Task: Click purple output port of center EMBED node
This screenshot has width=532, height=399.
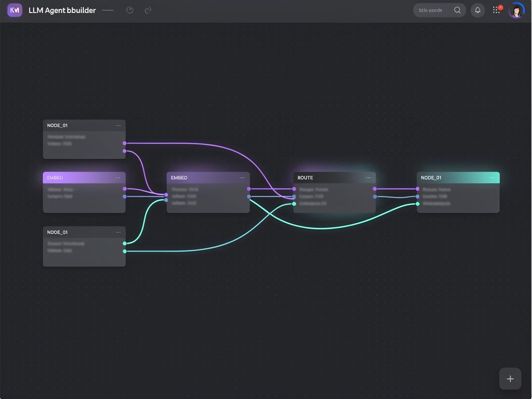Action: tap(249, 189)
